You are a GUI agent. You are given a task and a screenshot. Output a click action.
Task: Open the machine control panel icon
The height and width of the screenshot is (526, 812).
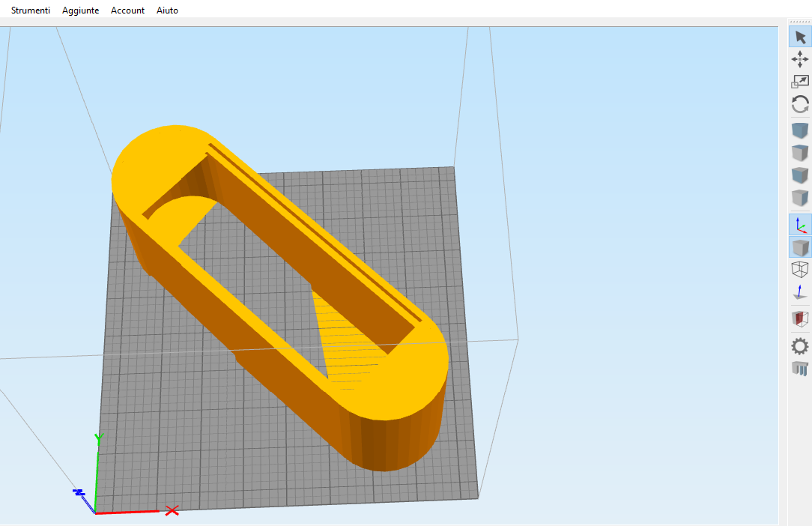coord(800,368)
